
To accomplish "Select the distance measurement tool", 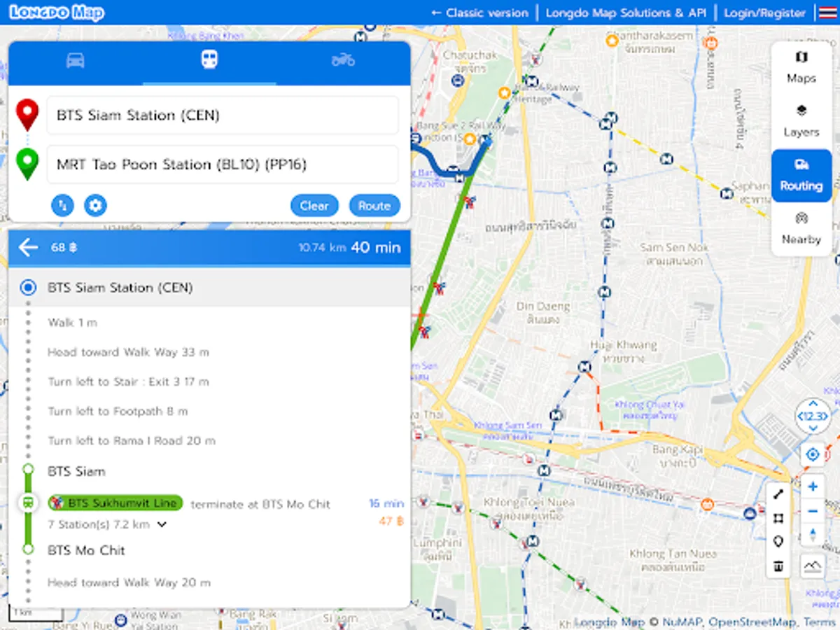I will click(778, 493).
